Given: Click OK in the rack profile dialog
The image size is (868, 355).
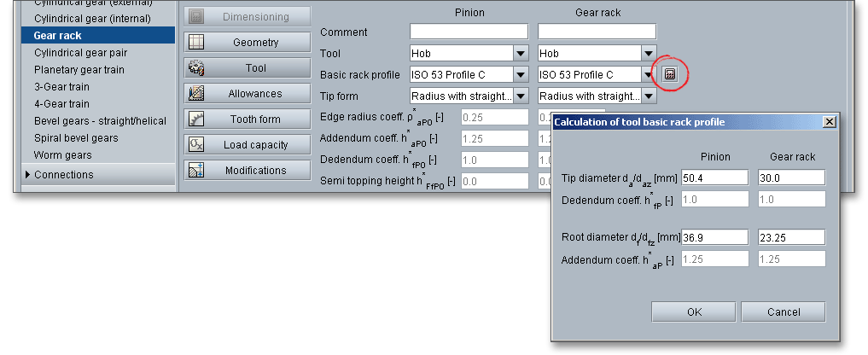Looking at the screenshot, I should click(693, 312).
